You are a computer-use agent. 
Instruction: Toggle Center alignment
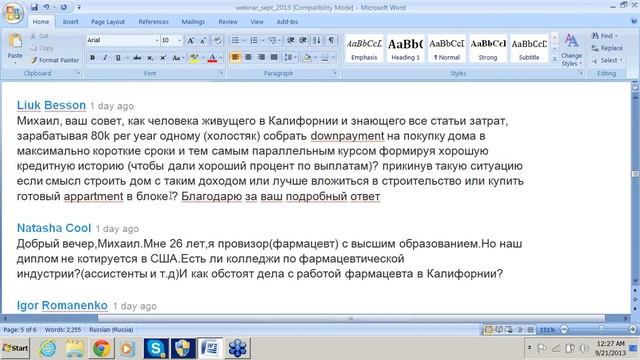pyautogui.click(x=248, y=58)
